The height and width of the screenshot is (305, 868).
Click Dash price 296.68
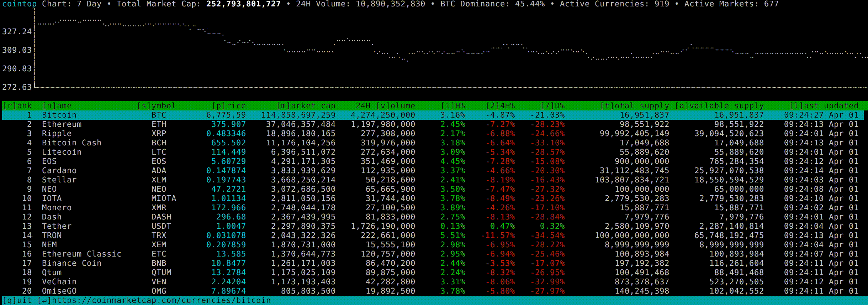tap(231, 217)
